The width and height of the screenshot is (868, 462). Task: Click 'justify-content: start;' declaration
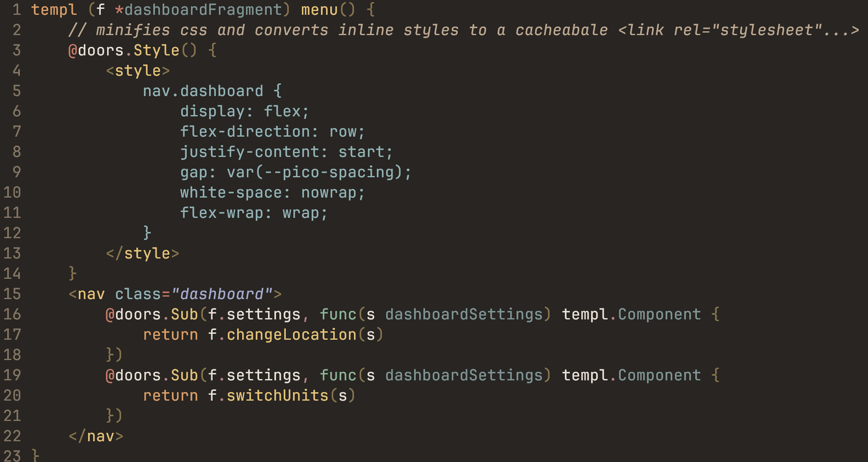(286, 152)
